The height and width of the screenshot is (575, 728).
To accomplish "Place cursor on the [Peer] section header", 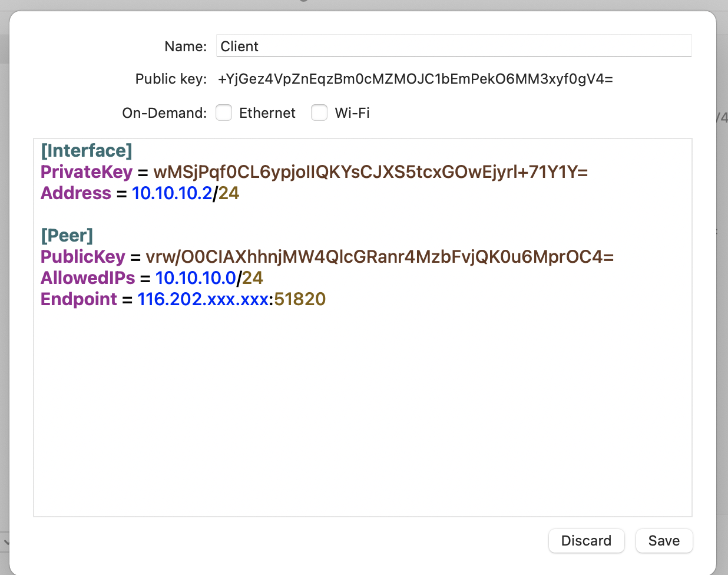I will 67,236.
